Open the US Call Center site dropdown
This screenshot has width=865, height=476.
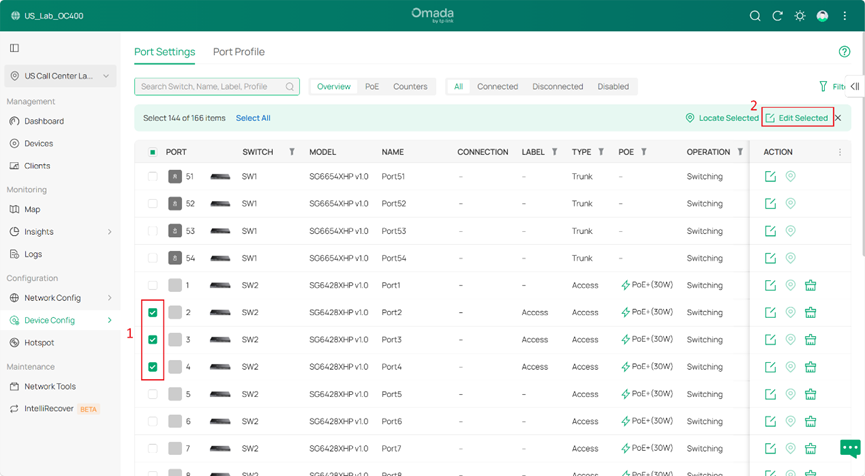(60, 76)
